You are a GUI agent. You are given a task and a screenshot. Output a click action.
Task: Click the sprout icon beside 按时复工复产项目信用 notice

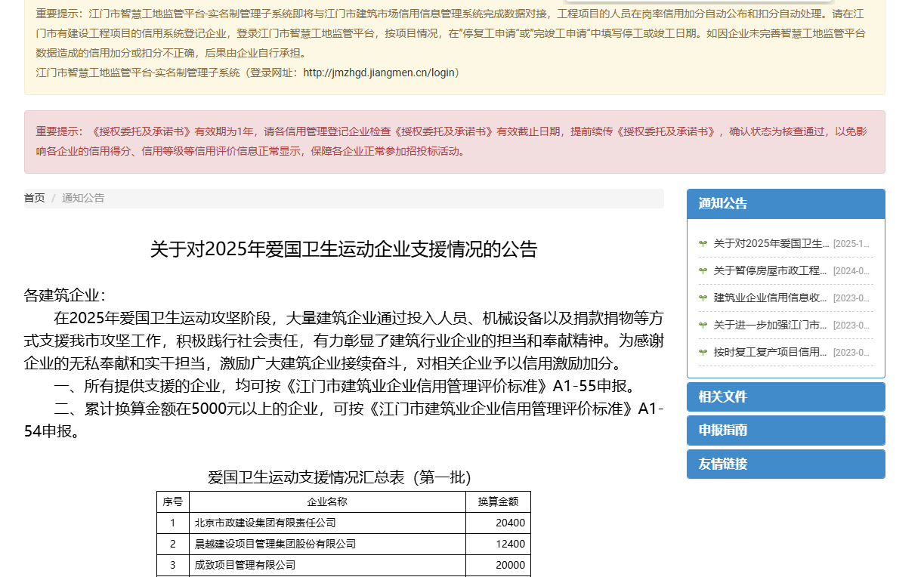[x=703, y=352]
